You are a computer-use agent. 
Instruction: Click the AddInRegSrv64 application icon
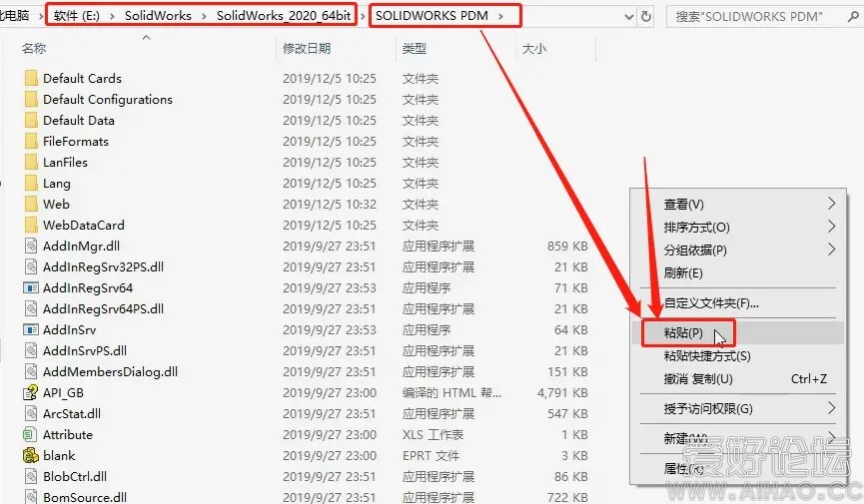[x=30, y=288]
